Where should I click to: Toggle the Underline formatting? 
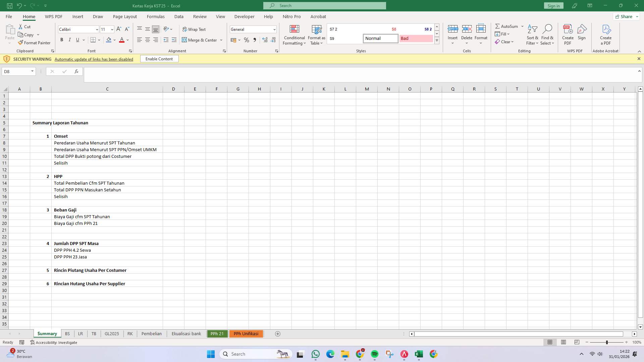tap(77, 40)
